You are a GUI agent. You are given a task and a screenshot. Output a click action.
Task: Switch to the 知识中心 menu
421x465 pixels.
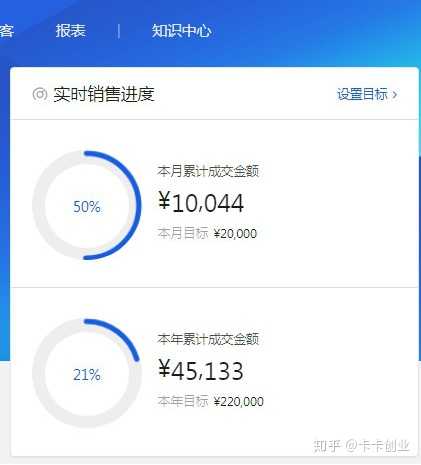point(182,31)
